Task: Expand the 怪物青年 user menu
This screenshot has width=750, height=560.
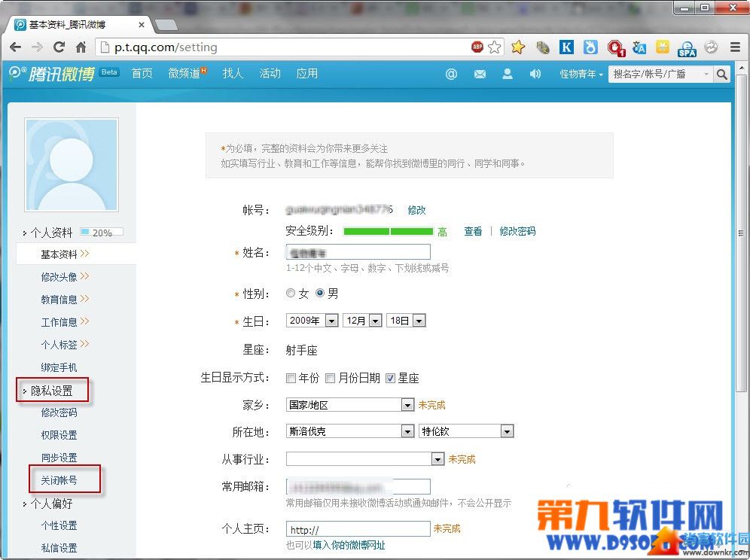Action: [581, 74]
